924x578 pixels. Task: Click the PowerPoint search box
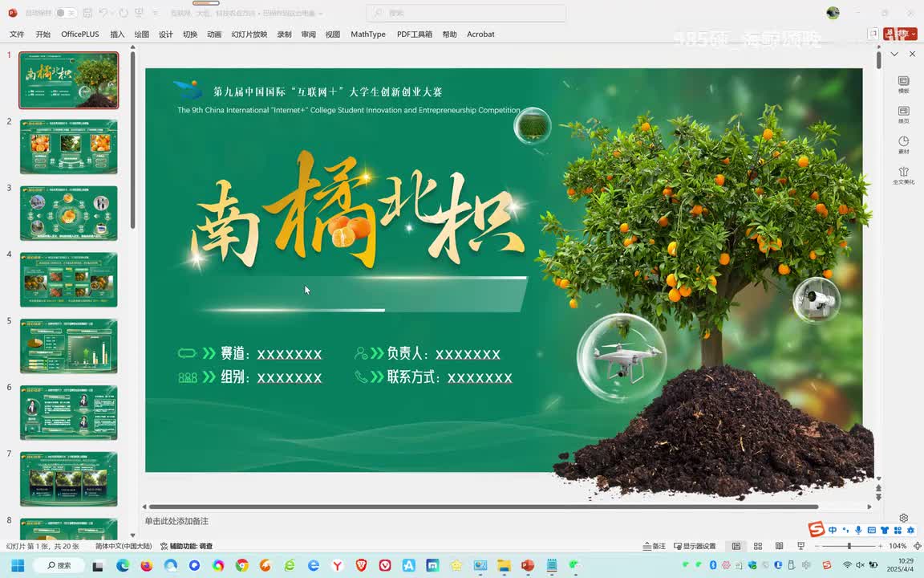466,13
